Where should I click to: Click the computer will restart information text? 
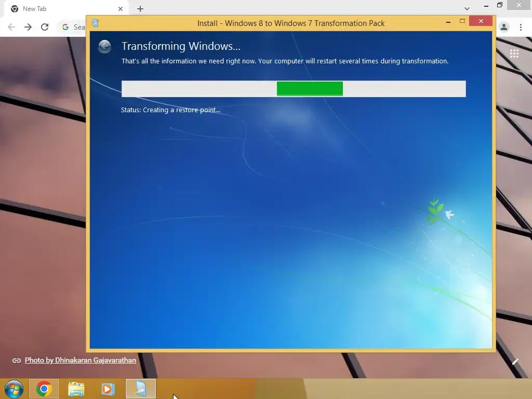point(285,61)
